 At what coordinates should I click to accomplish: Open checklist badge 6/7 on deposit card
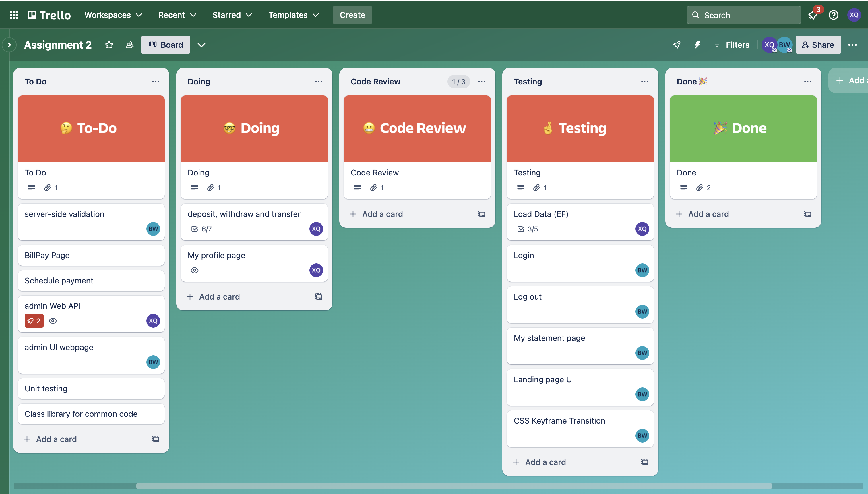click(x=202, y=229)
